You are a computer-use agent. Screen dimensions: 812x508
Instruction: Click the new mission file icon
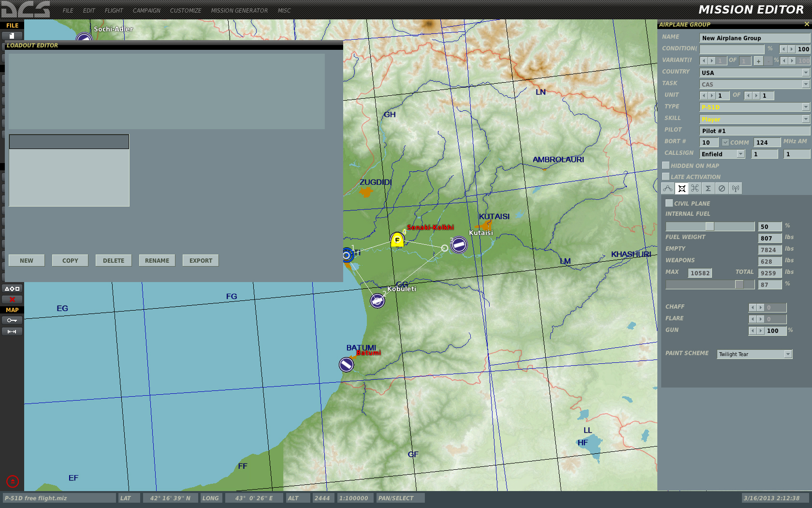point(12,36)
